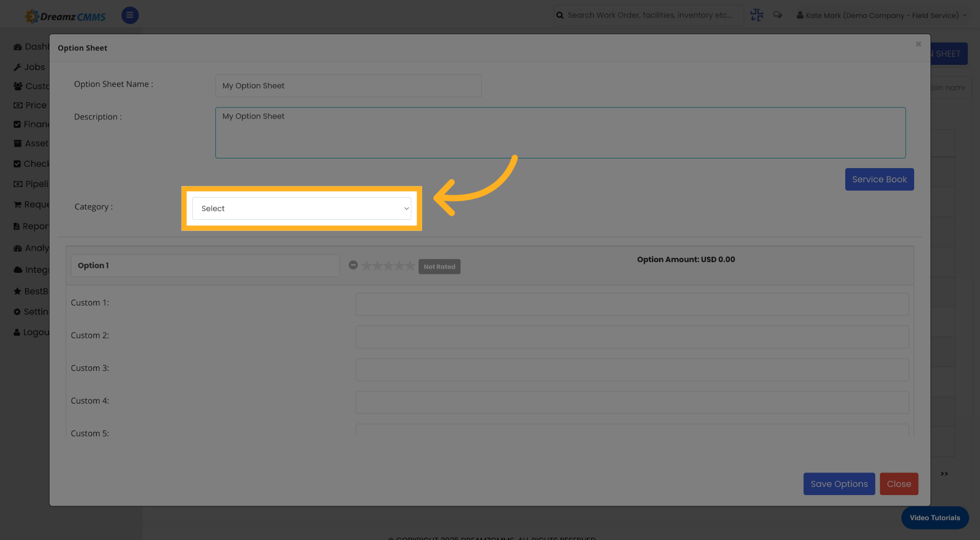Screen dimensions: 980x540
Task: Click the Settings gear icon in sidebar
Action: 17,312
